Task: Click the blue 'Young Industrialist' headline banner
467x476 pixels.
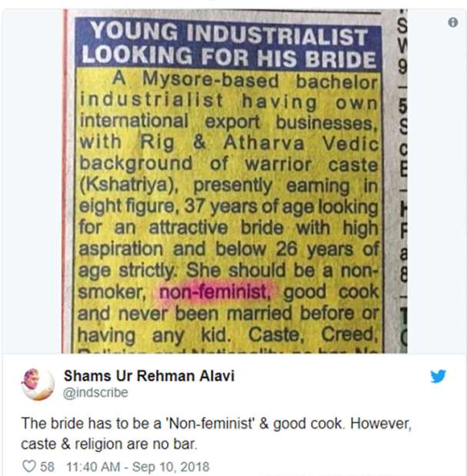Action: pyautogui.click(x=228, y=45)
